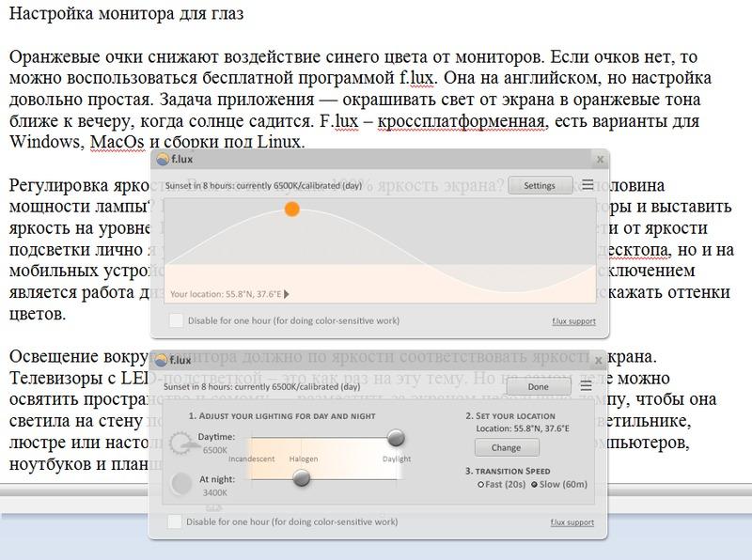
Task: Click Change to set the location
Action: (x=506, y=447)
